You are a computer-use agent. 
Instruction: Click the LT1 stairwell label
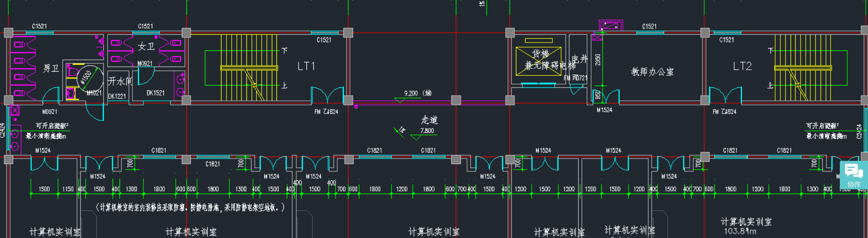(x=306, y=66)
